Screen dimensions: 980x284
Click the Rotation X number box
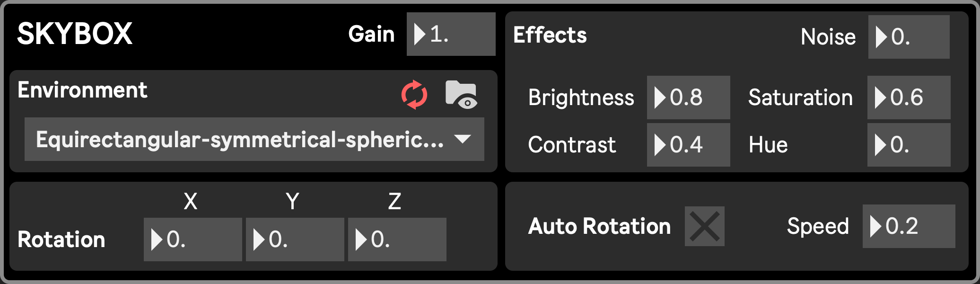pos(193,240)
